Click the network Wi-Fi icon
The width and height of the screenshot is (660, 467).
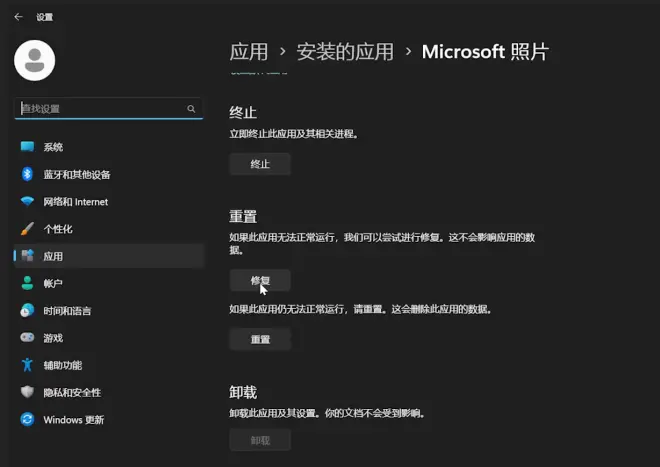tap(27, 201)
